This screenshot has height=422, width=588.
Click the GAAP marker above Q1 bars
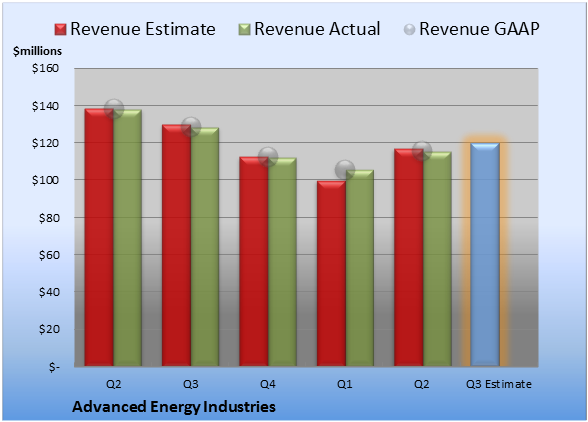345,170
